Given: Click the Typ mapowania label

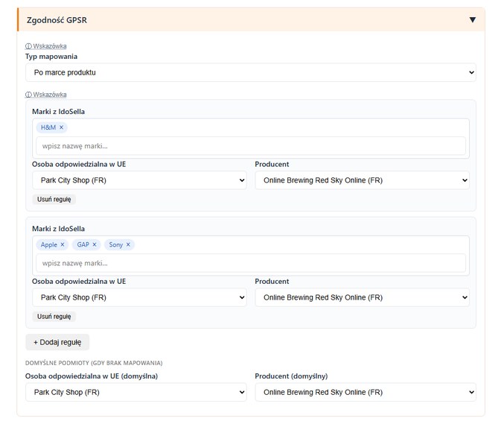Looking at the screenshot, I should [x=51, y=57].
